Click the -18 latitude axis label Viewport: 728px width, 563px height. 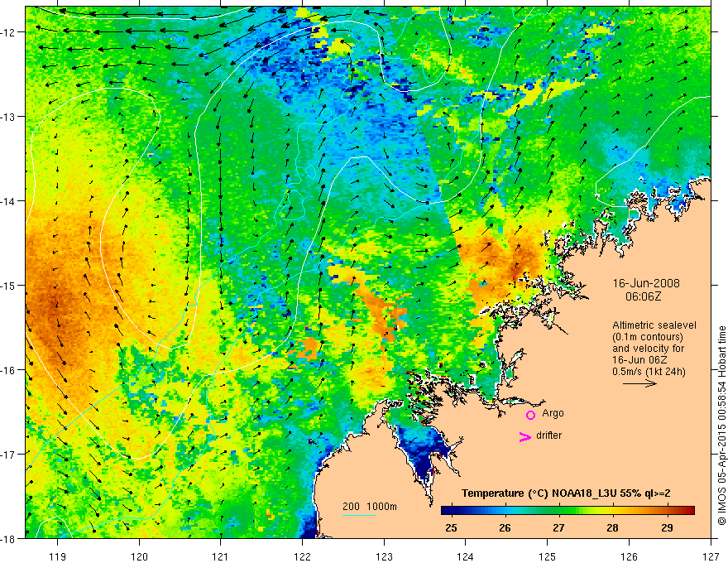pyautogui.click(x=8, y=538)
